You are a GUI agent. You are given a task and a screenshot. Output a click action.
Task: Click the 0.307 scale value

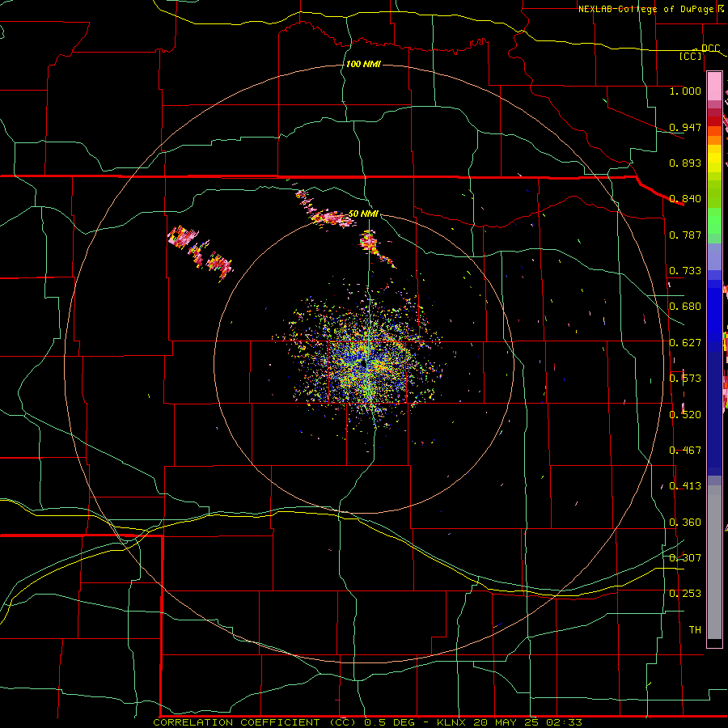click(x=685, y=558)
